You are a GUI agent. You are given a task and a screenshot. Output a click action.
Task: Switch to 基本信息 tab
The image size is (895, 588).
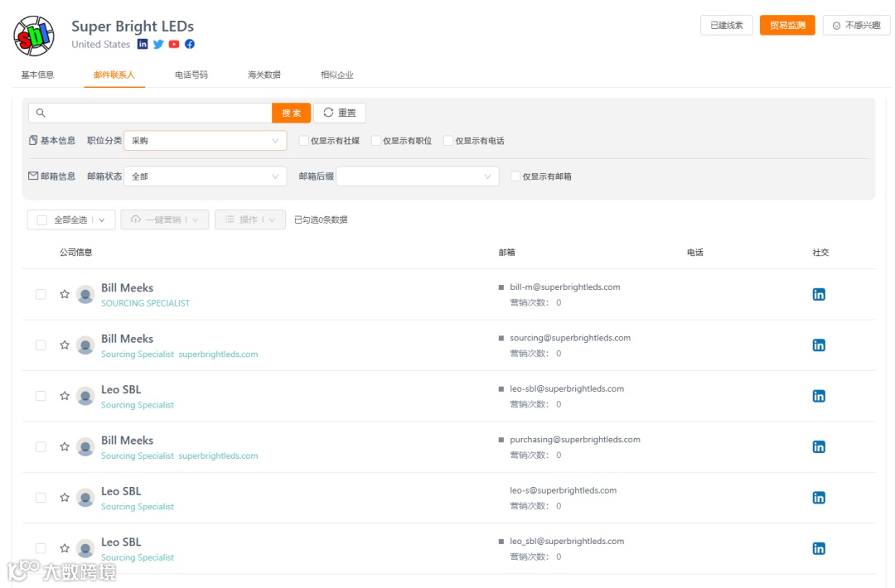37,75
